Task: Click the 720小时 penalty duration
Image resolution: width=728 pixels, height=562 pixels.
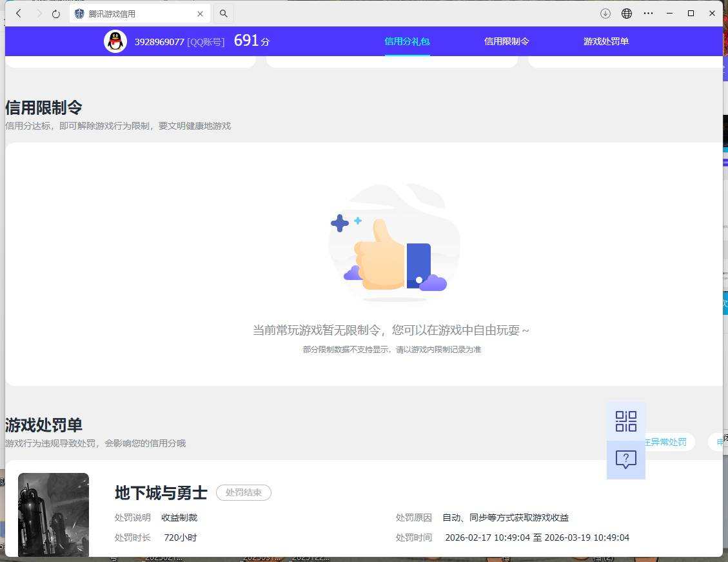Action: pyautogui.click(x=180, y=537)
